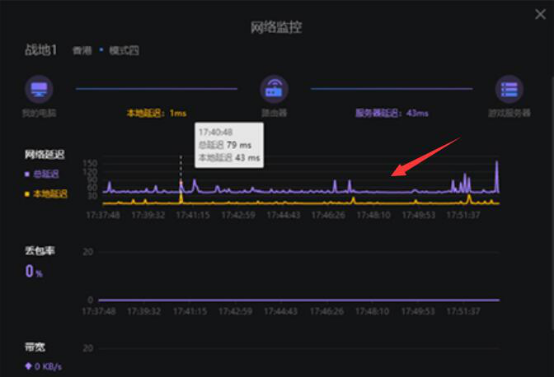
Task: Click 17:51:37 on the packet loss axis
Action: point(463,311)
